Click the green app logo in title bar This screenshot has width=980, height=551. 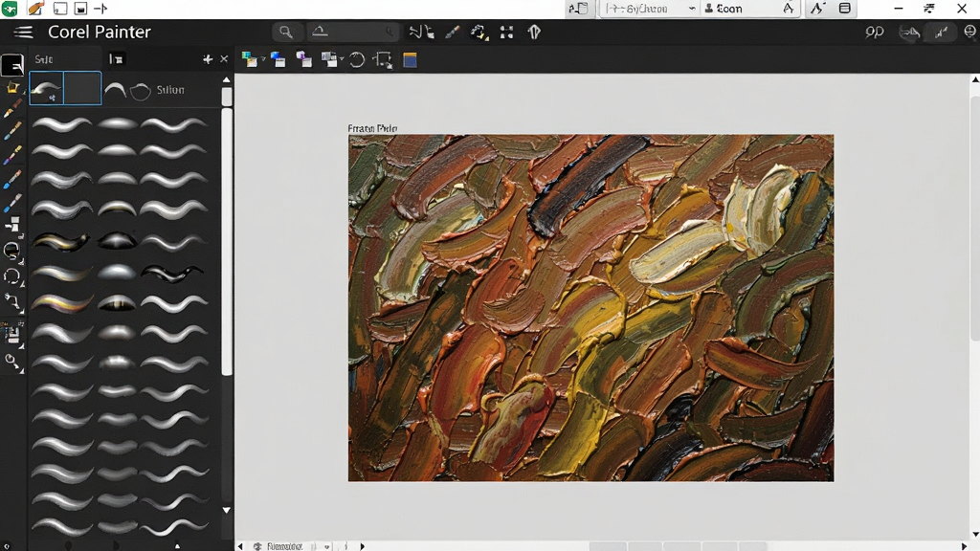pos(10,9)
